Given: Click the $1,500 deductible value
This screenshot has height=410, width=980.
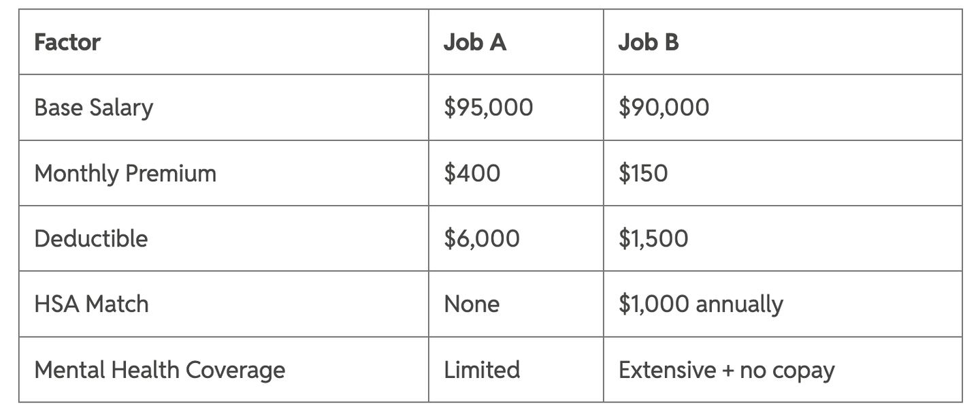Looking at the screenshot, I should tap(653, 238).
